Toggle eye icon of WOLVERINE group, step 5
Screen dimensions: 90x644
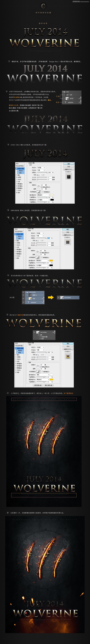pos(23,292)
